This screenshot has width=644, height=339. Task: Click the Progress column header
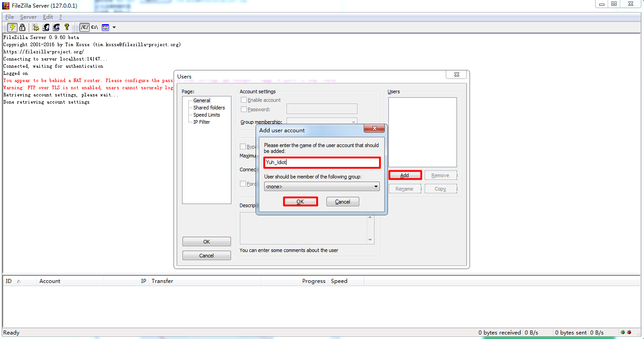pos(294,281)
